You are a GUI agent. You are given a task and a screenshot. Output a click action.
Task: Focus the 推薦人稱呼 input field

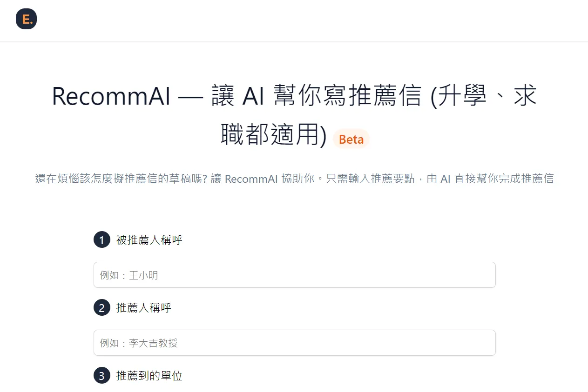tap(294, 343)
